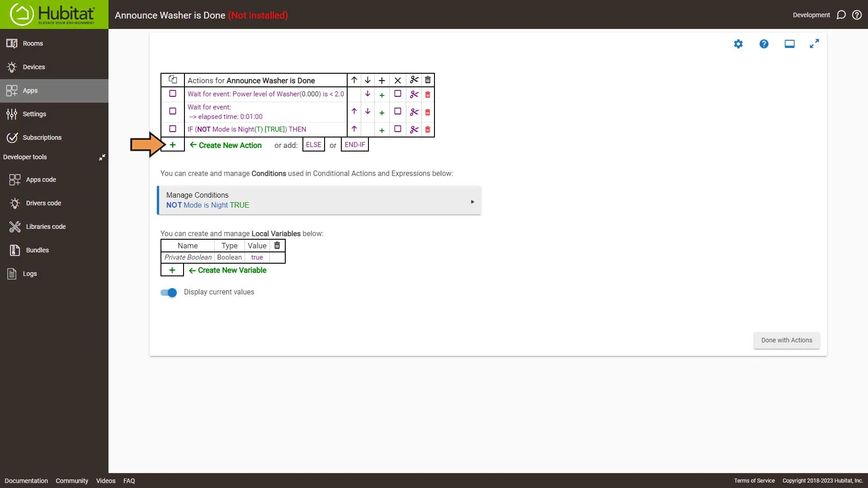Open Apps code in sidebar
The width and height of the screenshot is (868, 488).
(54, 180)
